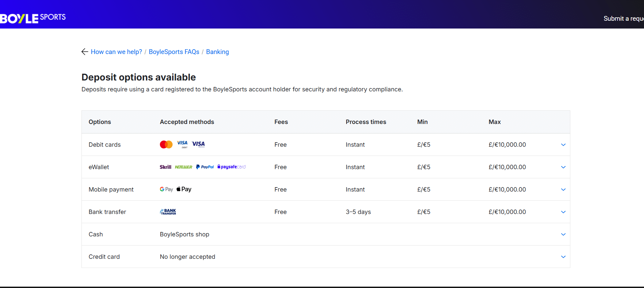644x288 pixels.
Task: Click the Cash option label
Action: click(x=96, y=234)
